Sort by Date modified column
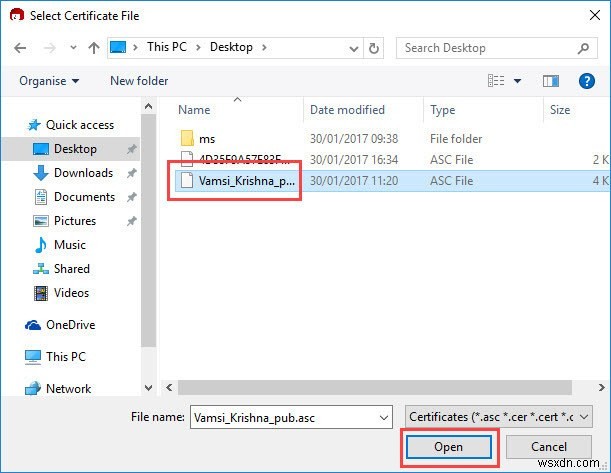This screenshot has width=611, height=473. (x=347, y=110)
